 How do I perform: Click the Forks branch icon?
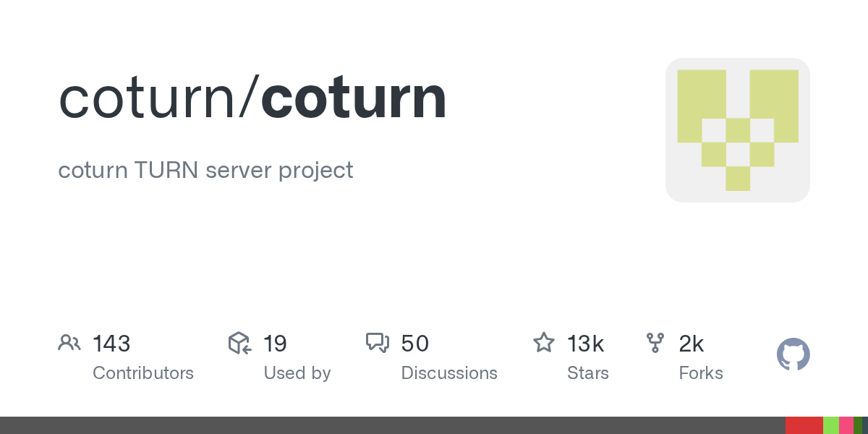pyautogui.click(x=655, y=343)
